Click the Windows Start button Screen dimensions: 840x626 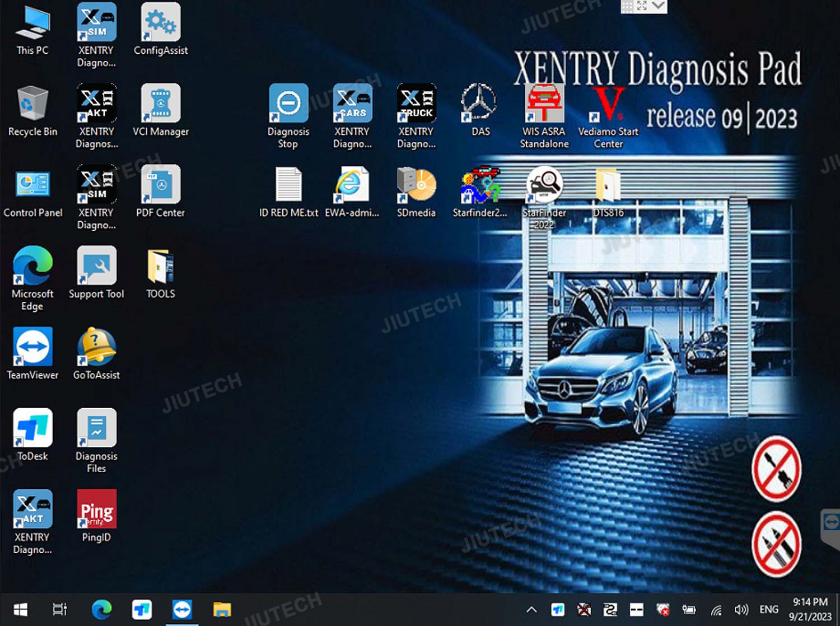[21, 610]
